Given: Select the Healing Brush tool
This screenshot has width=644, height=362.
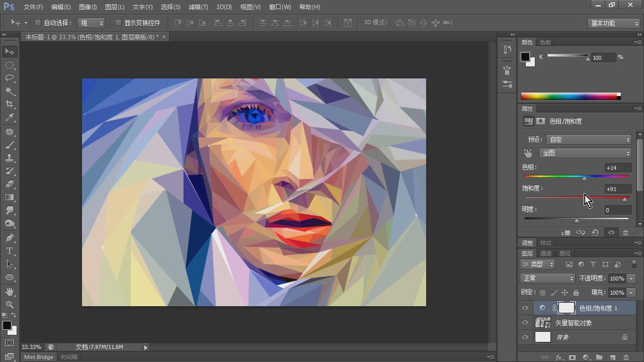Looking at the screenshot, I should tap(10, 132).
